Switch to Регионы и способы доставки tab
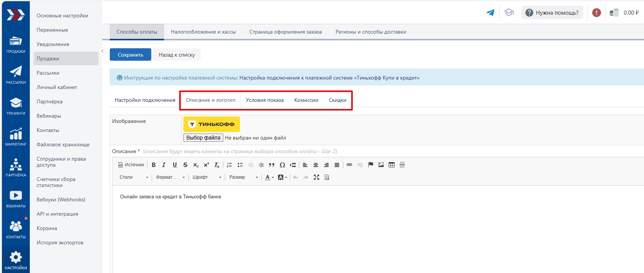 [371, 32]
